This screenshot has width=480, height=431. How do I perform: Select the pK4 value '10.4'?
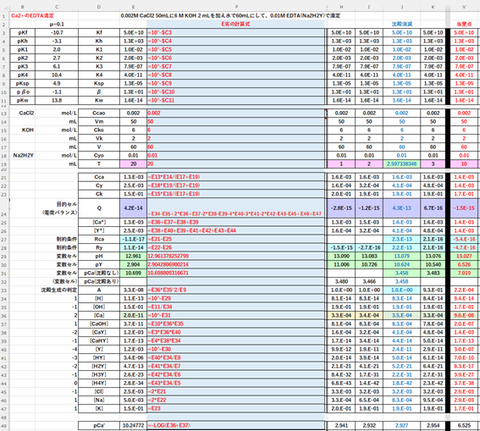click(57, 75)
